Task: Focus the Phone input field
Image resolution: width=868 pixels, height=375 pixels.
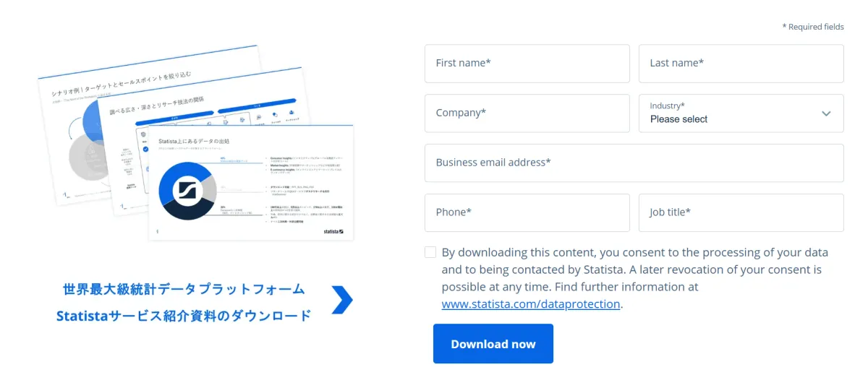Action: point(527,212)
